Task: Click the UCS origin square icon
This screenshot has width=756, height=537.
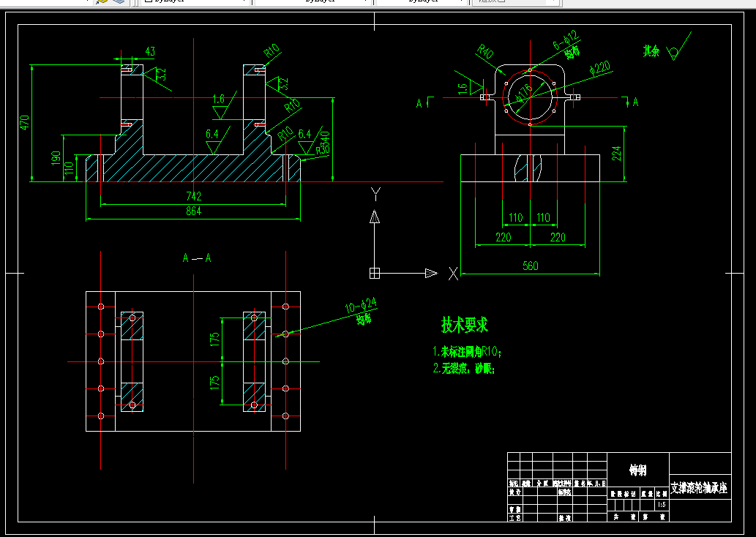Action: [375, 274]
